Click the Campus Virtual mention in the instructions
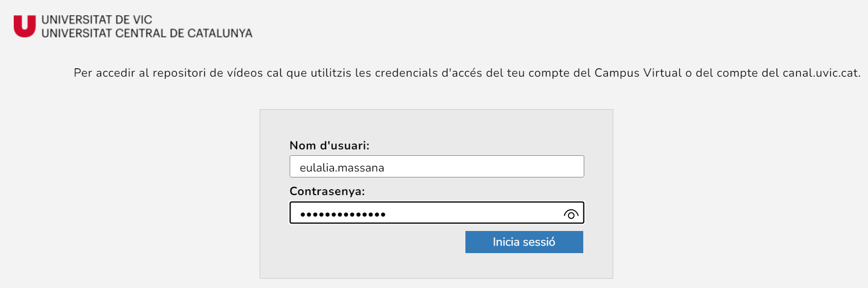This screenshot has width=868, height=288. tap(638, 73)
